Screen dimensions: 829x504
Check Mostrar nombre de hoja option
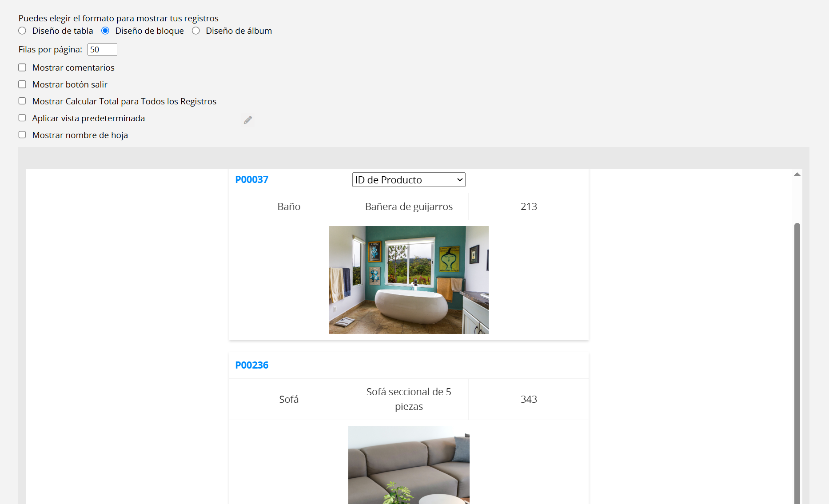[x=22, y=135]
